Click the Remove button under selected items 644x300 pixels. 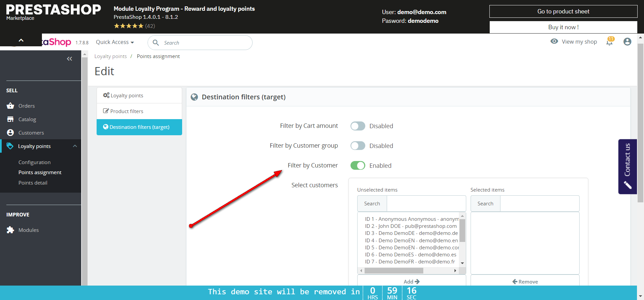(x=525, y=281)
